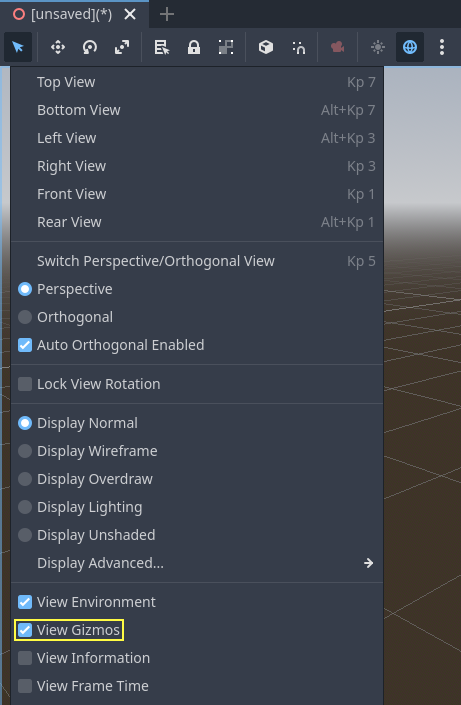Open the three-dot sun and environment settings
The width and height of the screenshot is (461, 705).
point(442,47)
